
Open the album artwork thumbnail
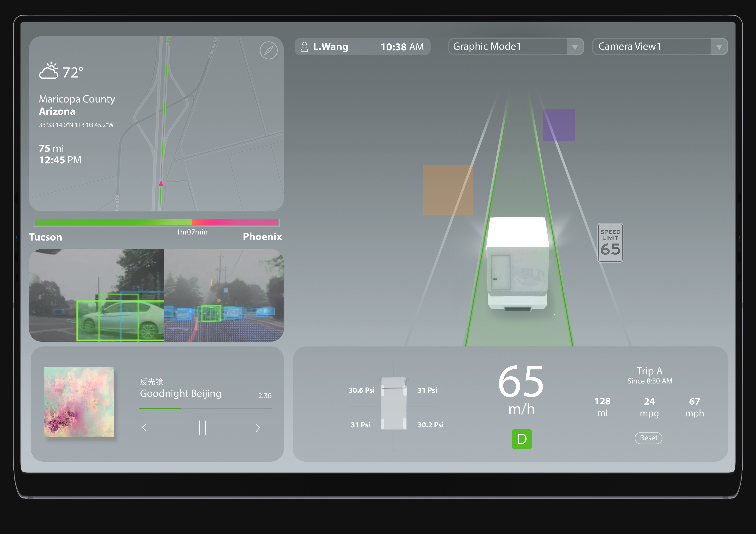(x=79, y=402)
